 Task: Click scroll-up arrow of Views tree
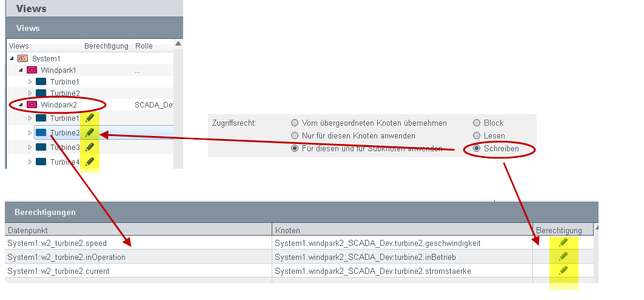coord(178,43)
